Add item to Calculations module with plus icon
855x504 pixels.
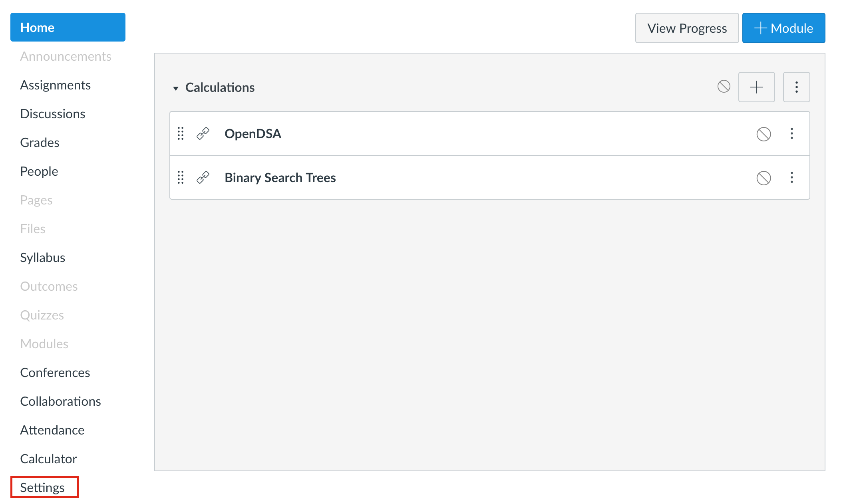tap(756, 87)
